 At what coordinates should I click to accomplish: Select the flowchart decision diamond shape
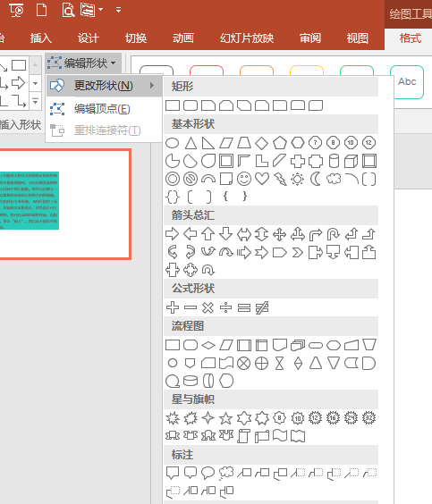(208, 345)
